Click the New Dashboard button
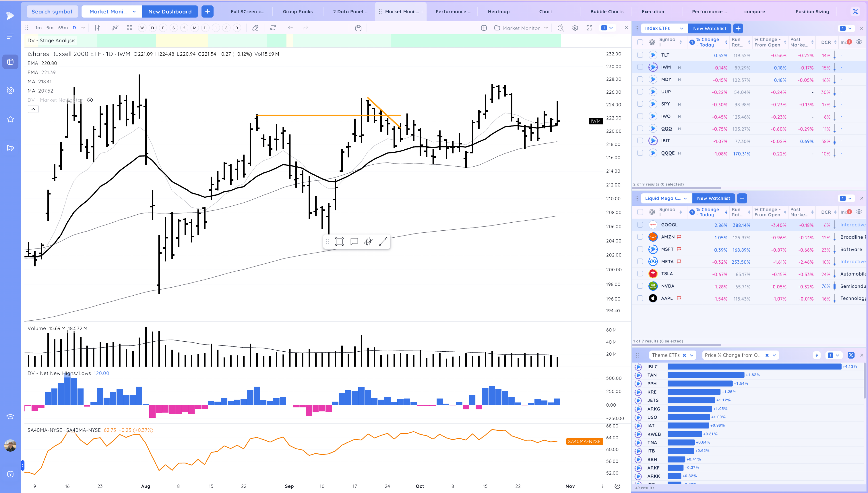 click(170, 12)
